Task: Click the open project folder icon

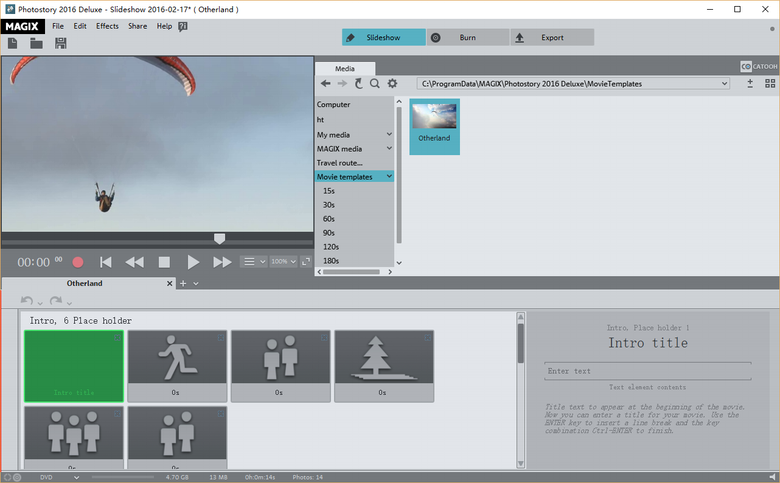Action: 36,43
